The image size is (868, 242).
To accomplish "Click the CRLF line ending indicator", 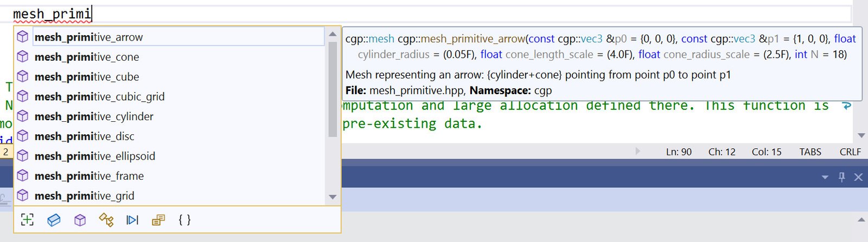I will [850, 152].
